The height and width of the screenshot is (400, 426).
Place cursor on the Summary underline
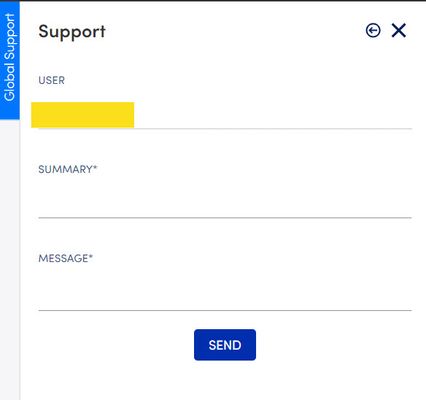(225, 217)
